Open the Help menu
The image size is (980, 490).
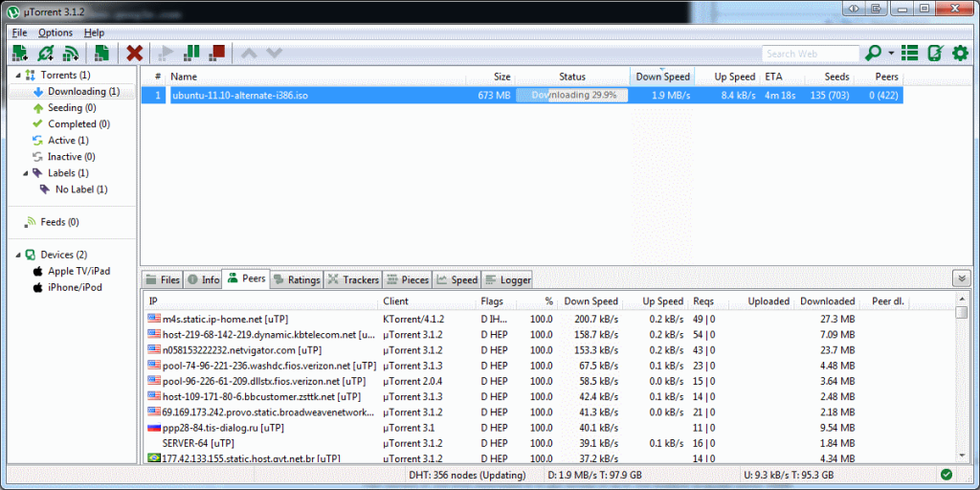pyautogui.click(x=95, y=33)
